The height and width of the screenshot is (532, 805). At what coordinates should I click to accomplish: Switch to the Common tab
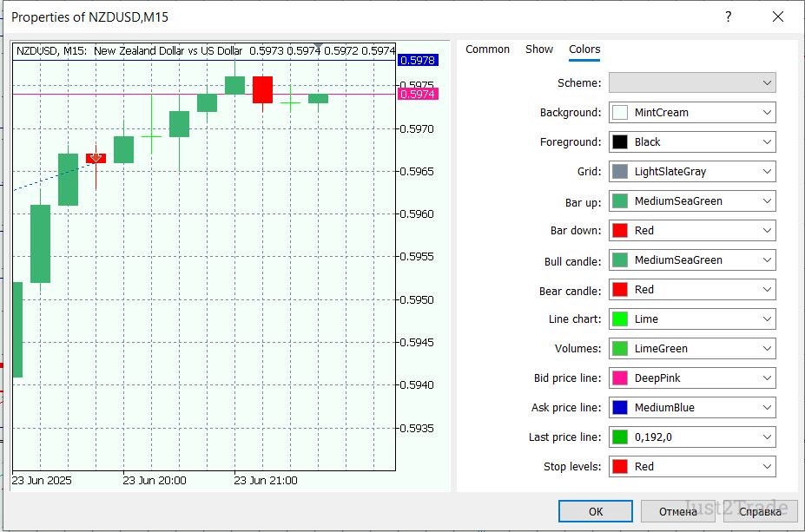[487, 49]
